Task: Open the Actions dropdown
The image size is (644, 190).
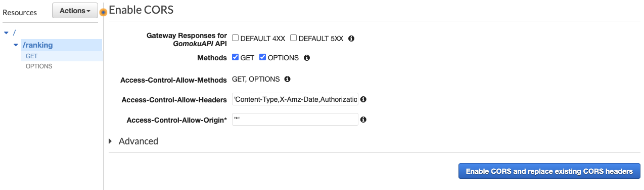Action: click(x=75, y=11)
